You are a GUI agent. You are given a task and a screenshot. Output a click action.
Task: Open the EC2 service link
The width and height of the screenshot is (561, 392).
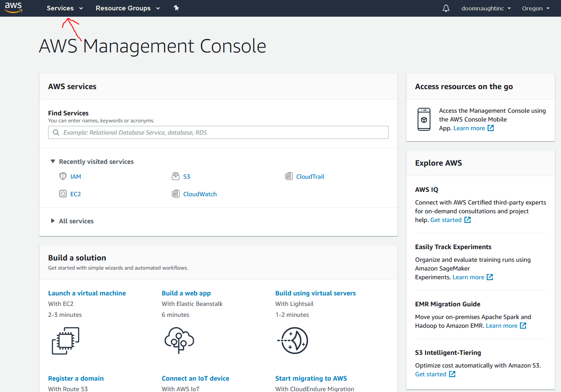[76, 194]
